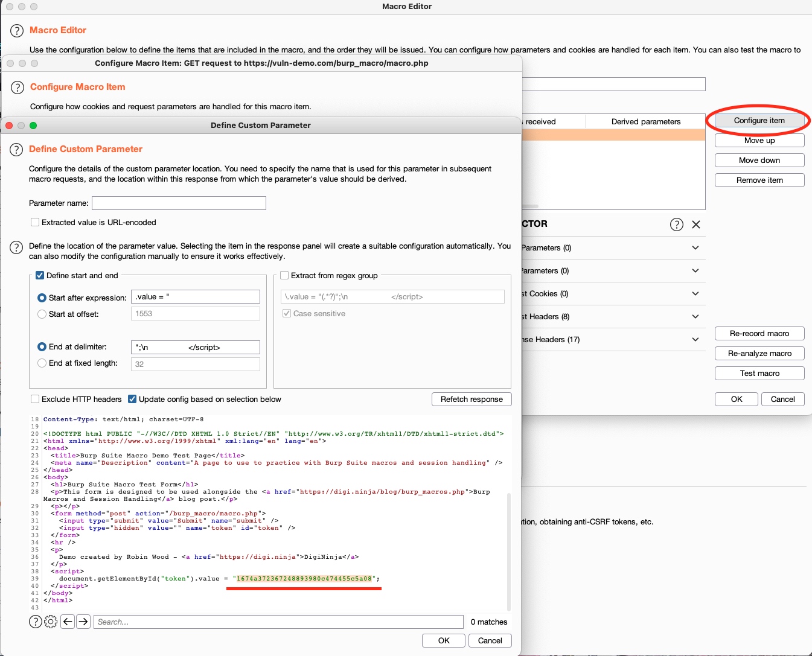Edit the 'Start after expression' text field
Image resolution: width=812 pixels, height=656 pixels.
(x=196, y=296)
